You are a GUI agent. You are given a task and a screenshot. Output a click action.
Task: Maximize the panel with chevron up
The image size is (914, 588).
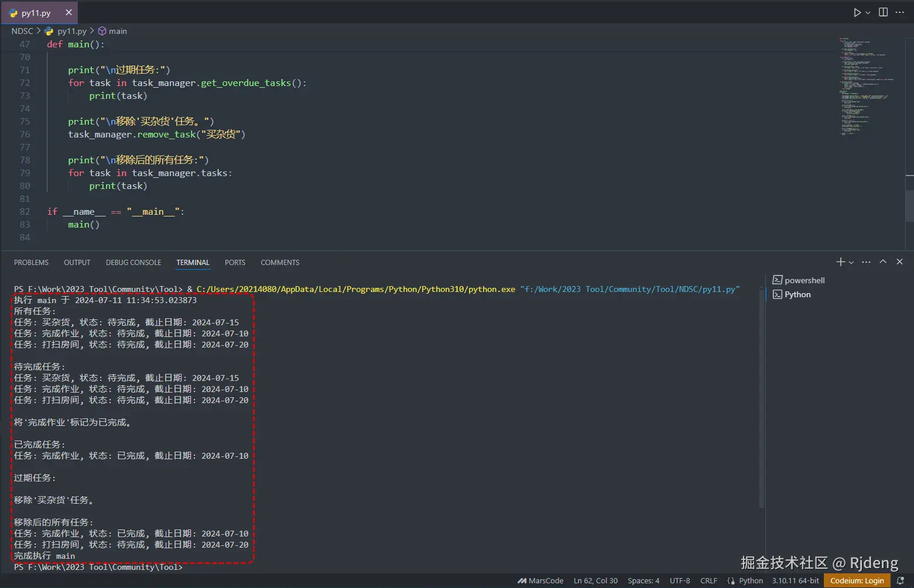[x=883, y=262]
